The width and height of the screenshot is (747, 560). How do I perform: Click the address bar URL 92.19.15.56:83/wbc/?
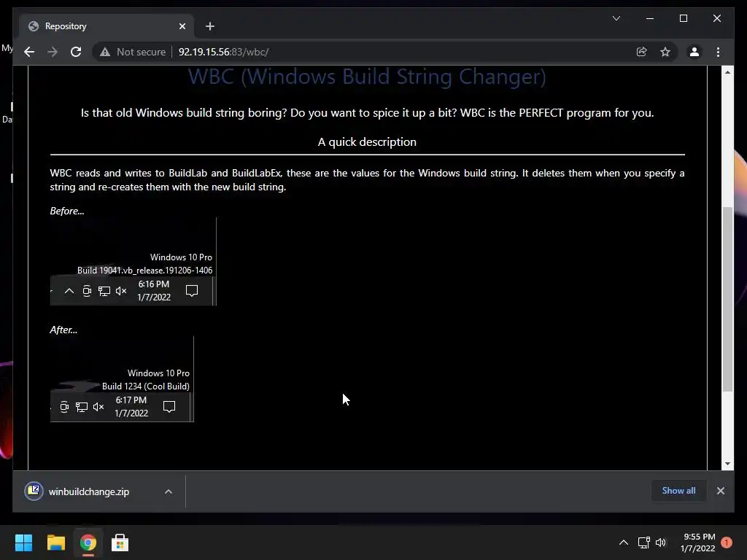coord(223,52)
